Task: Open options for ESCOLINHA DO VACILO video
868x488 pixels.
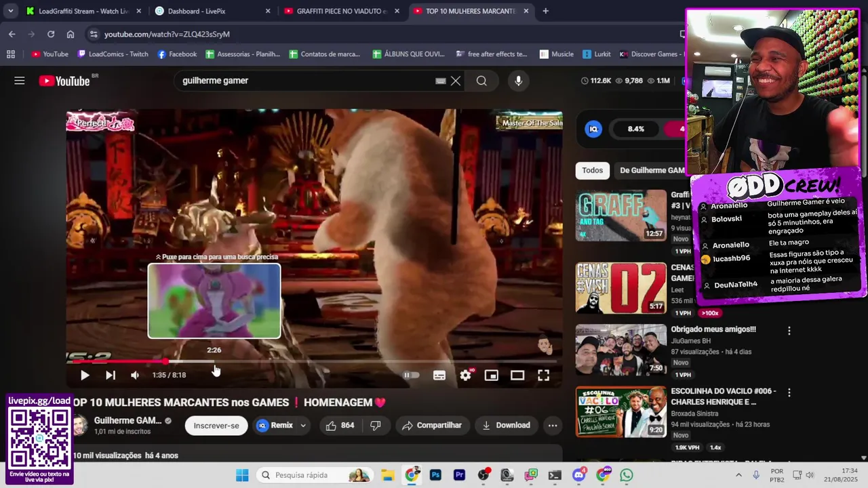Action: click(x=789, y=393)
